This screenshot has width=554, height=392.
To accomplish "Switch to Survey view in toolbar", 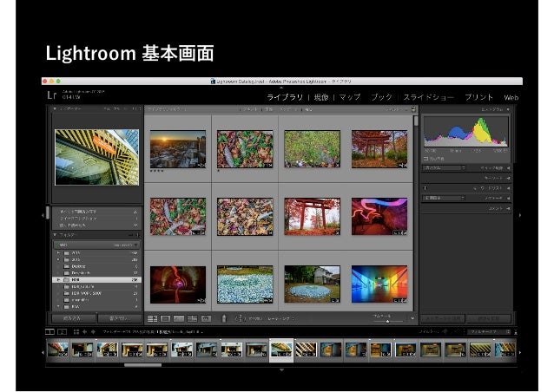I will (192, 319).
